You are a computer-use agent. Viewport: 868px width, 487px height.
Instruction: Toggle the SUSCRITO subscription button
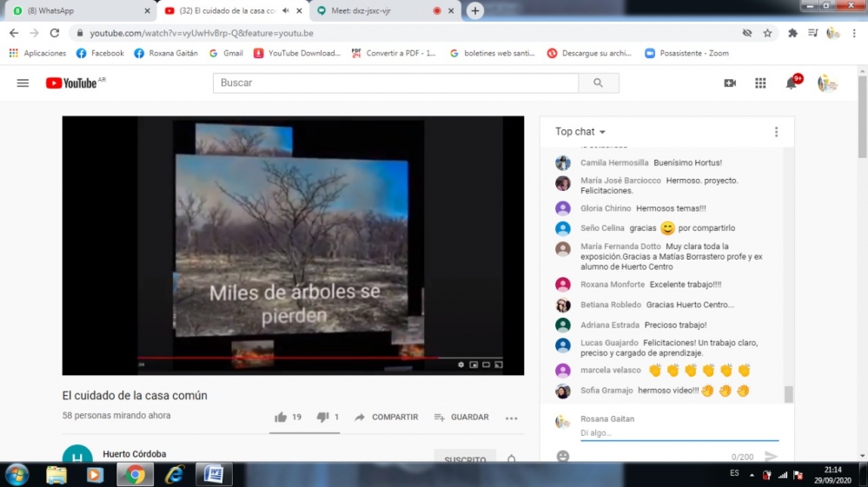(465, 459)
